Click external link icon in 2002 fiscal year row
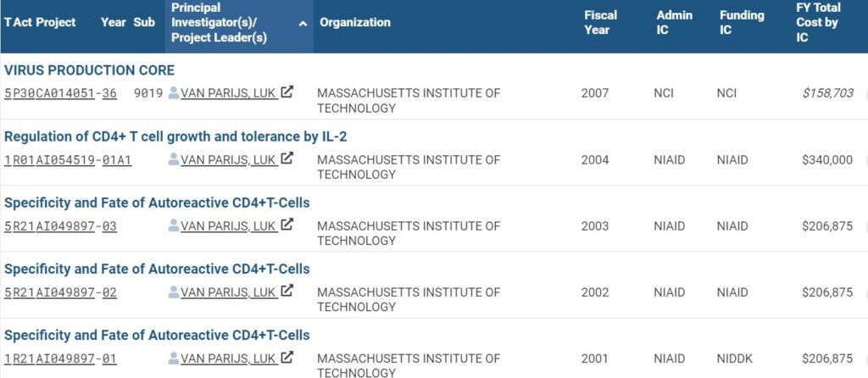The width and height of the screenshot is (868, 378). pos(287,291)
